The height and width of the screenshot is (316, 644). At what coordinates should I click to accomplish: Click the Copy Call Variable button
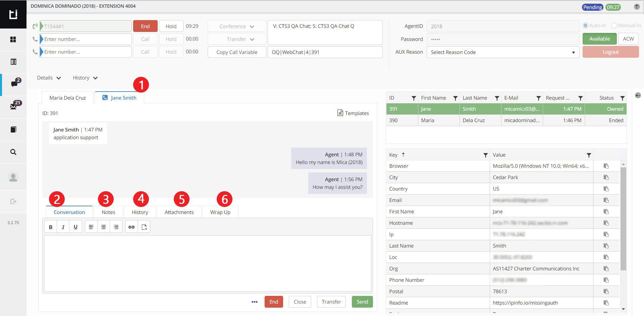pos(236,52)
